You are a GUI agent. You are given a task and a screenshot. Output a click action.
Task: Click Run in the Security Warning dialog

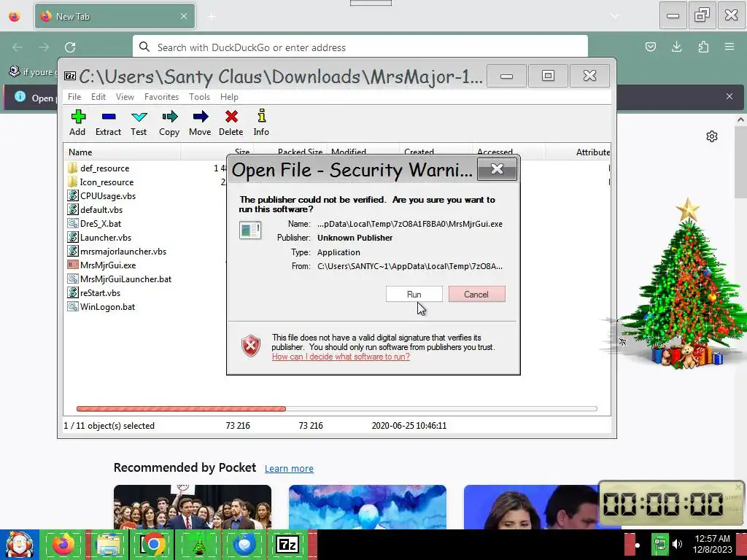click(414, 295)
